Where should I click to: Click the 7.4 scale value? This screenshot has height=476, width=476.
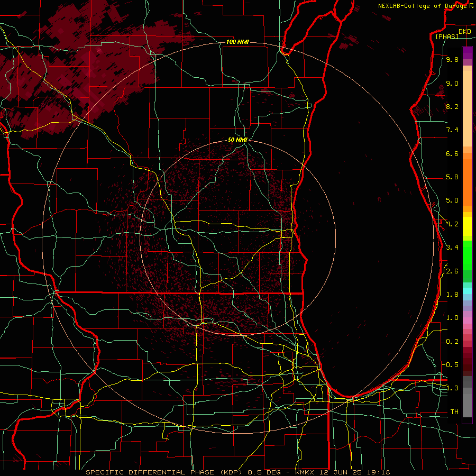coord(452,130)
